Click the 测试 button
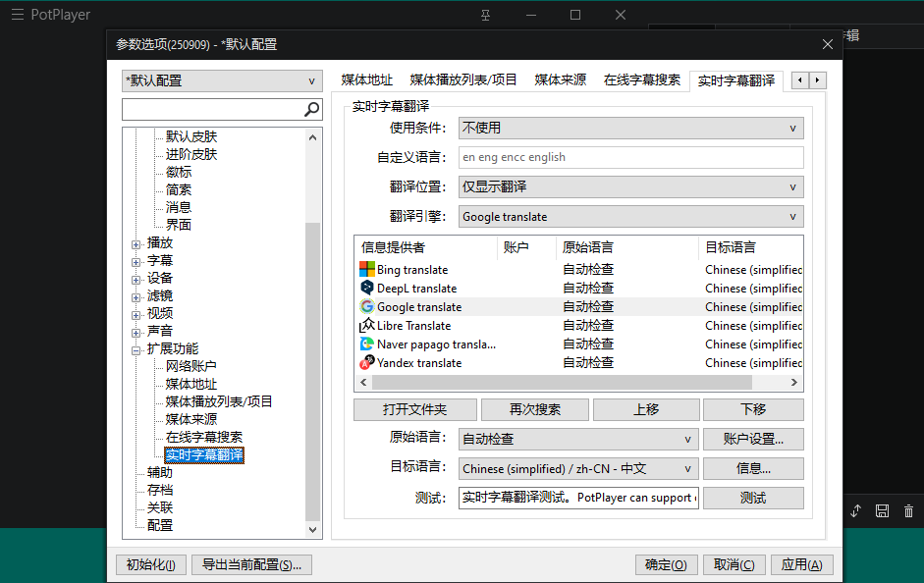This screenshot has height=583, width=924. (753, 498)
